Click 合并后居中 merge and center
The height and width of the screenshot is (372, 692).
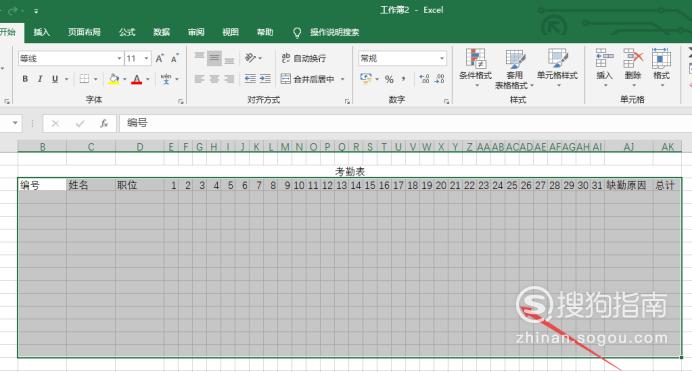[x=308, y=79]
